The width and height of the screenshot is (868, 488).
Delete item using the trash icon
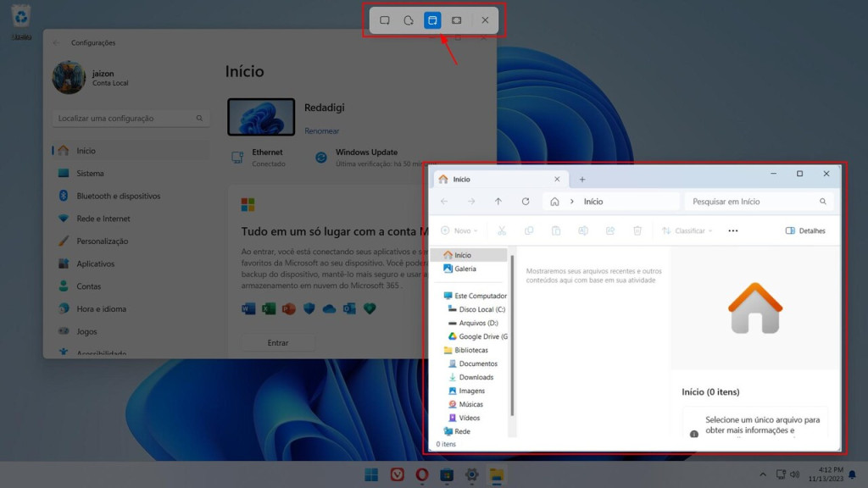coord(637,230)
